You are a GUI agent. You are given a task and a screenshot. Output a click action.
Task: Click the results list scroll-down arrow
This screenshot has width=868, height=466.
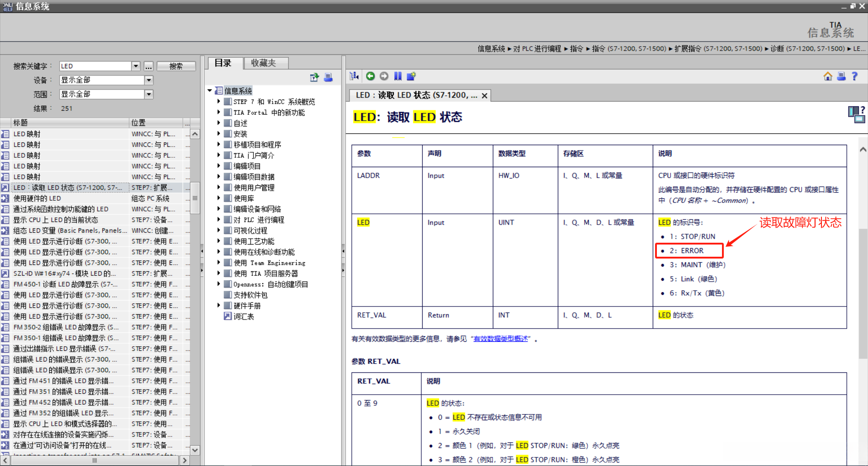tap(195, 450)
